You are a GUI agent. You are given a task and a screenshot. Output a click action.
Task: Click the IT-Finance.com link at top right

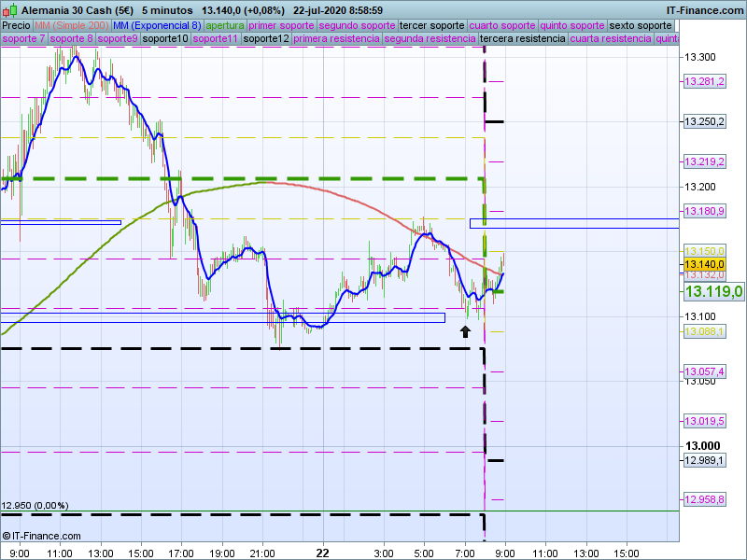coord(705,9)
